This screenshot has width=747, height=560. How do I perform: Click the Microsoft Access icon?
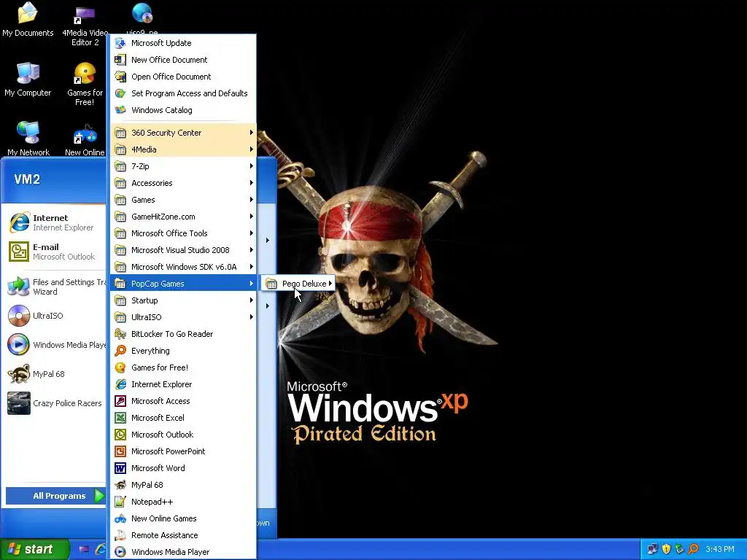(x=120, y=401)
